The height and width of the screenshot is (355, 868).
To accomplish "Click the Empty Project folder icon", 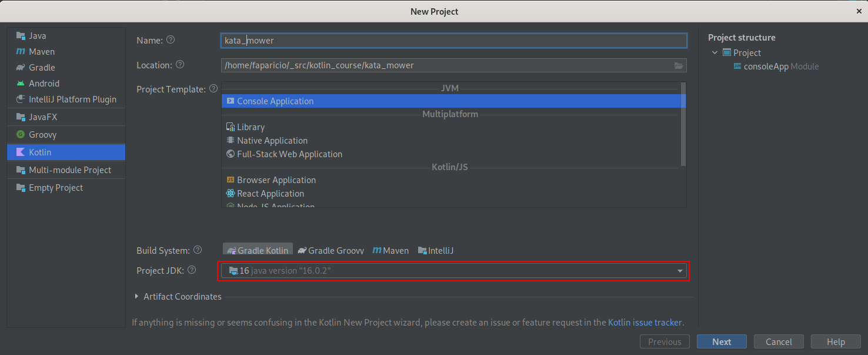I will coord(21,188).
